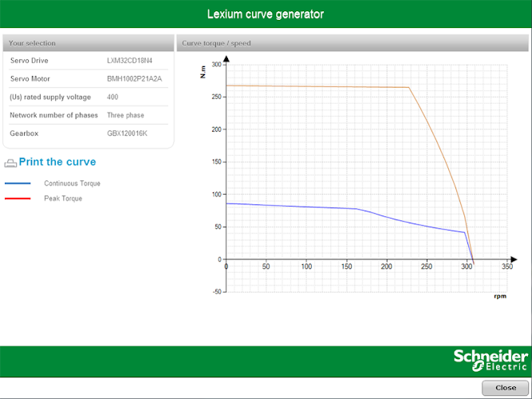Click the Continuous Torque legend label
This screenshot has height=399, width=532.
tap(73, 184)
